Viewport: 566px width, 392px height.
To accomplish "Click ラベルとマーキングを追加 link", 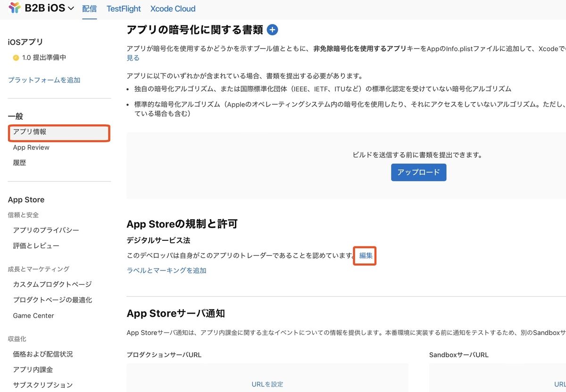I will [166, 270].
